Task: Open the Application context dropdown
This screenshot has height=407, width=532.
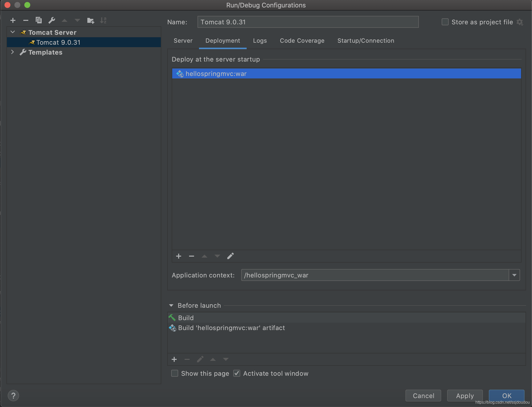Action: point(514,275)
